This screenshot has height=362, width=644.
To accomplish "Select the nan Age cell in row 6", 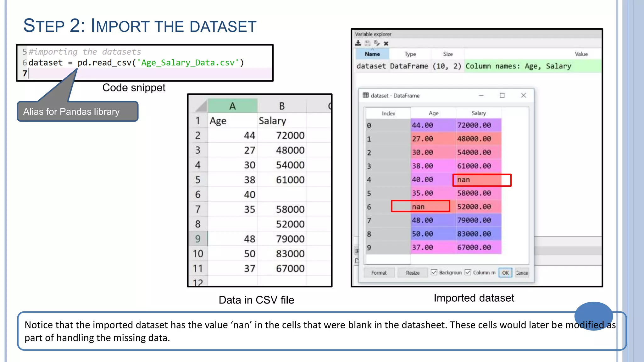I will (433, 207).
